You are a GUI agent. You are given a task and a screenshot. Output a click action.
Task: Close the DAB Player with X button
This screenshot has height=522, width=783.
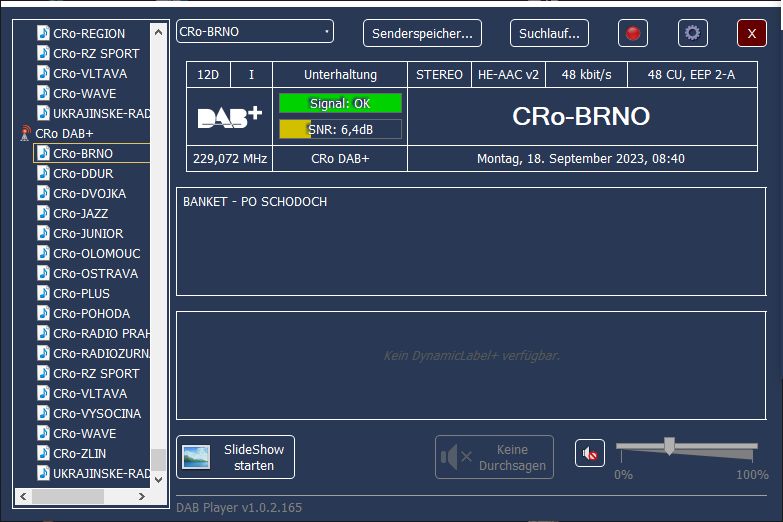(752, 33)
